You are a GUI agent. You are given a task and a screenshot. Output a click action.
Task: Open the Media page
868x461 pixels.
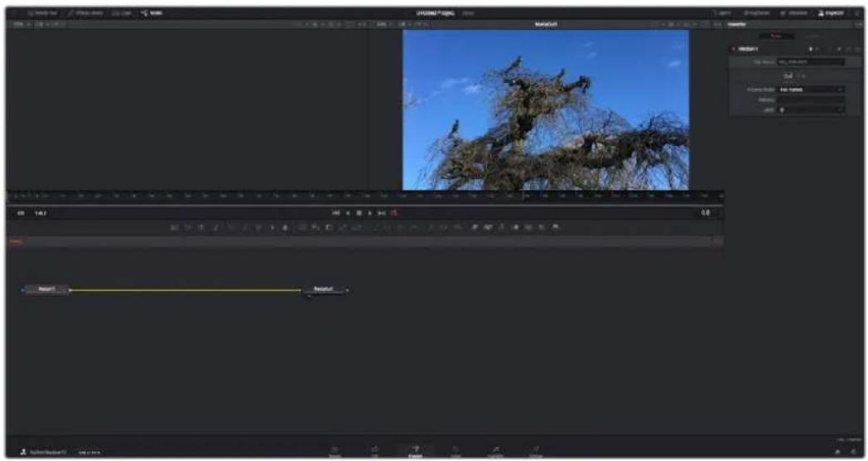335,452
